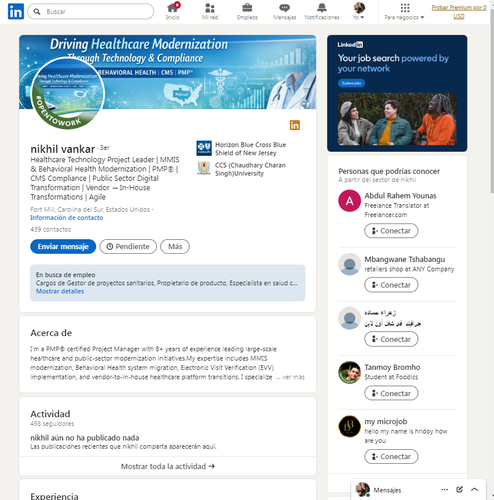
Task: Connect with my microjob
Action: click(391, 456)
